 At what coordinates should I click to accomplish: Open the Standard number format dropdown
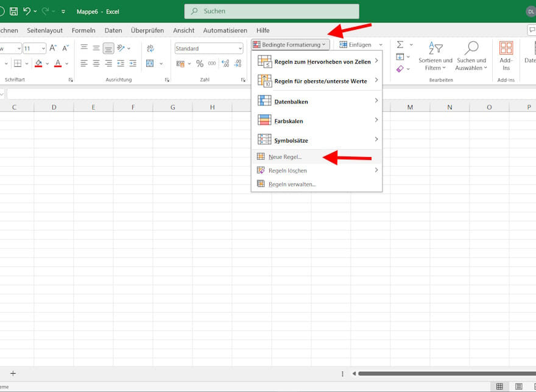pos(208,48)
